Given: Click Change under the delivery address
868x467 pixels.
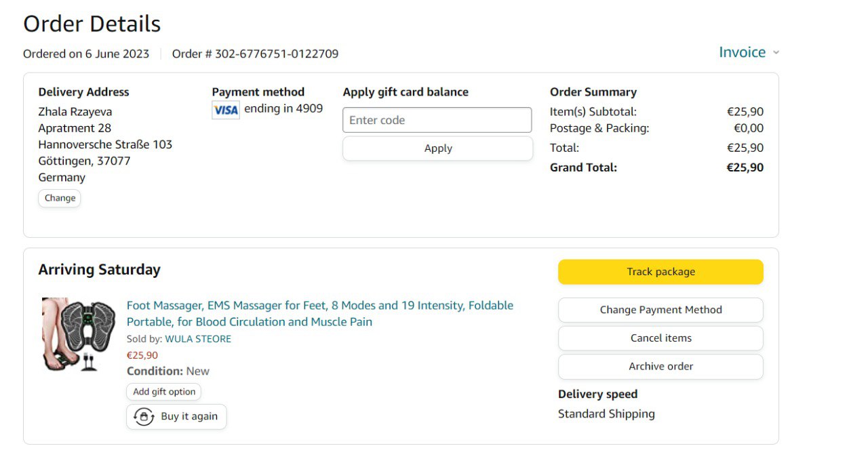Looking at the screenshot, I should (60, 198).
